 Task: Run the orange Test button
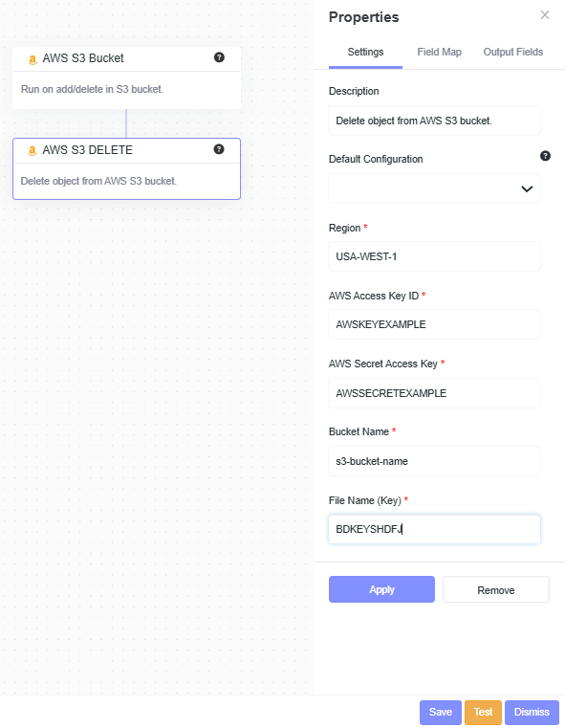tap(483, 712)
